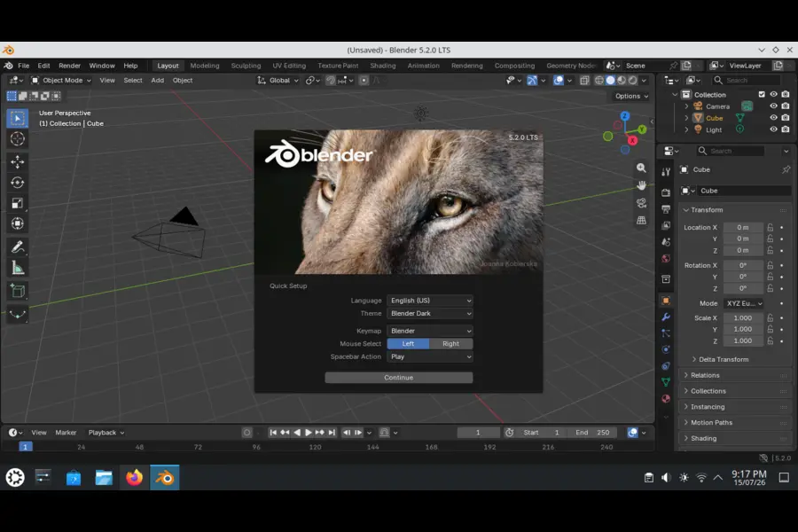Open the Object Mode dropdown

pyautogui.click(x=61, y=80)
